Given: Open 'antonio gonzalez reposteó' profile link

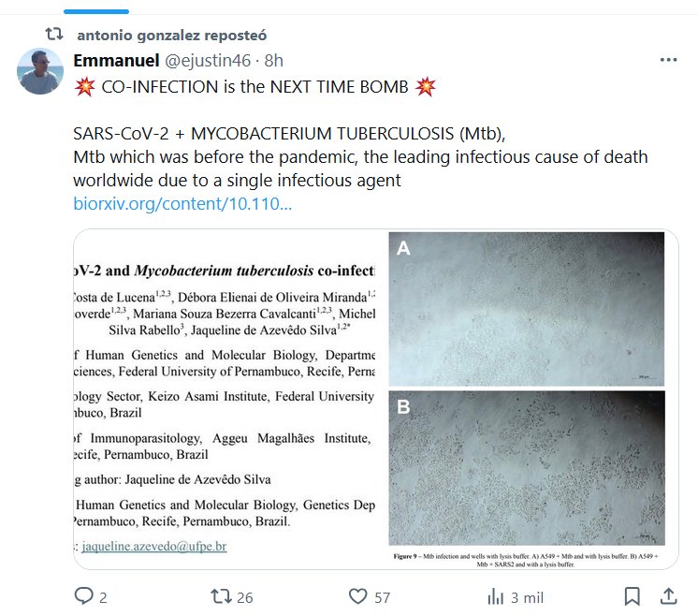Looking at the screenshot, I should pyautogui.click(x=172, y=35).
